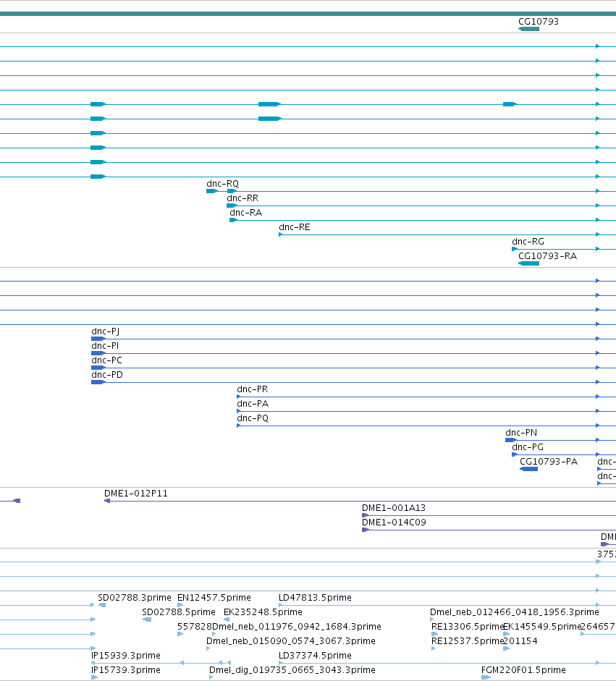Open the dnc-PI protein feature

point(354,353)
